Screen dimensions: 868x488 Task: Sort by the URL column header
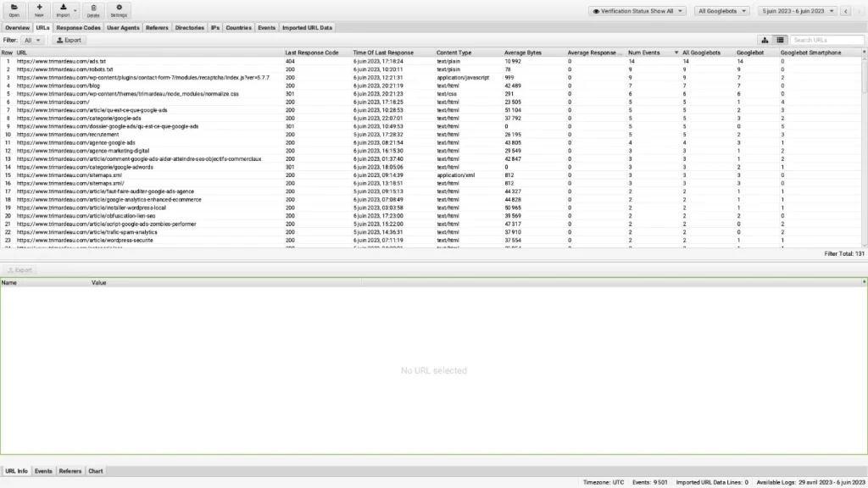tap(149, 53)
